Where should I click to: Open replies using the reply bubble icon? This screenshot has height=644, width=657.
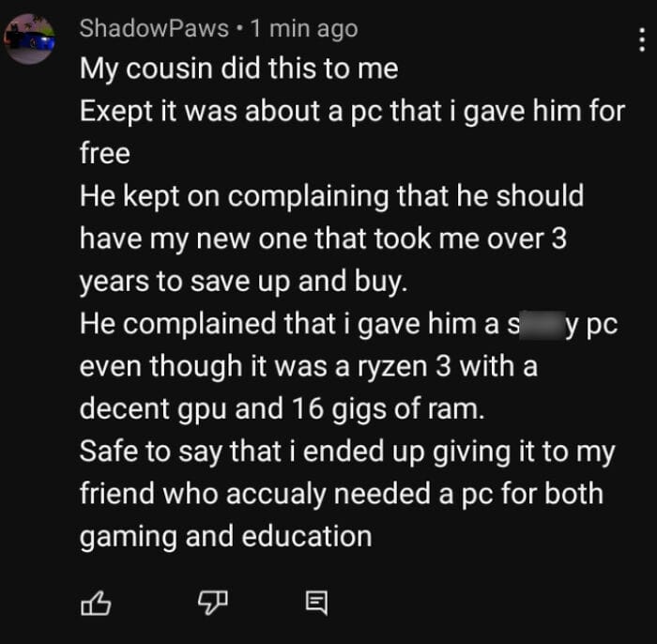click(x=317, y=603)
